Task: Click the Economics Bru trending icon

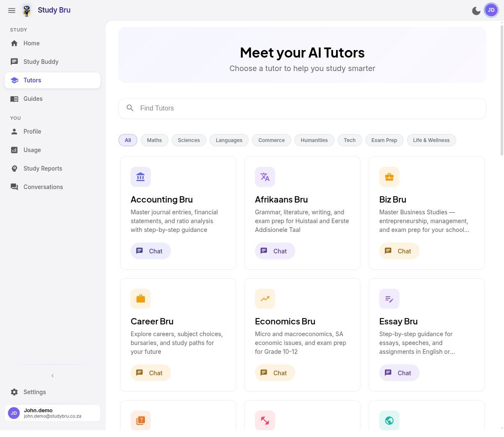Action: [265, 299]
